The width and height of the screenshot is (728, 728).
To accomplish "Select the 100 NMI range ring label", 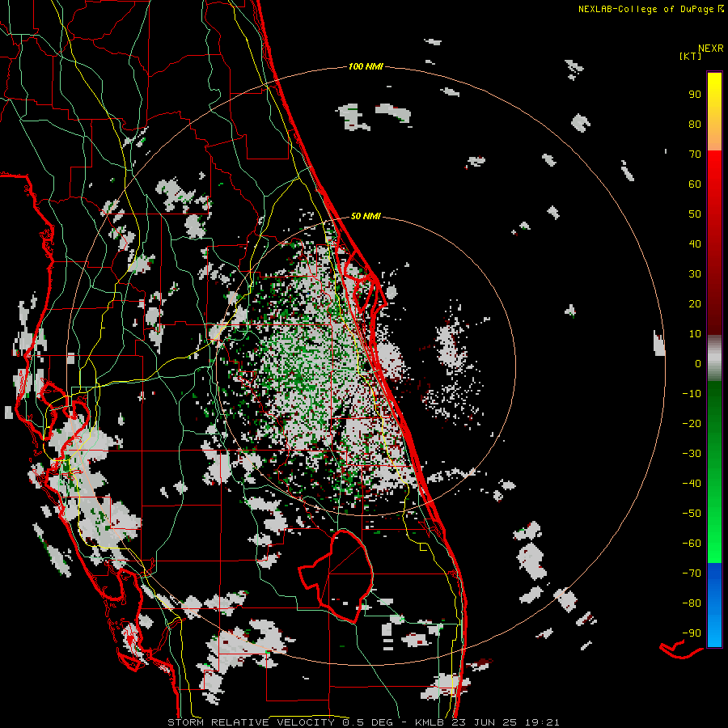I will click(366, 66).
